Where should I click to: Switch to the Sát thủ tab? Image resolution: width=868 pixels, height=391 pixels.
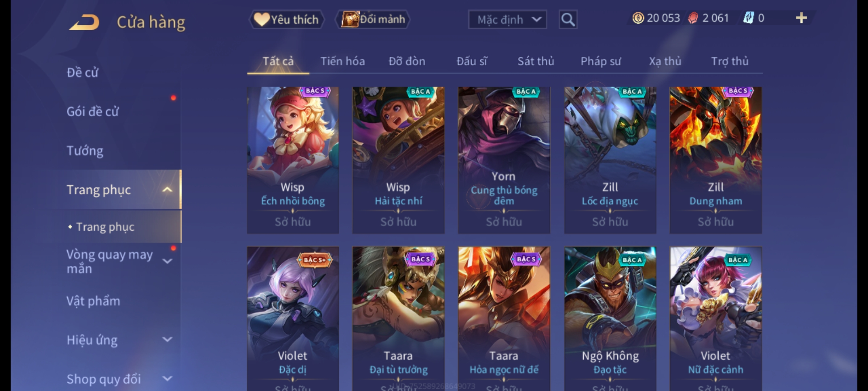[536, 61]
